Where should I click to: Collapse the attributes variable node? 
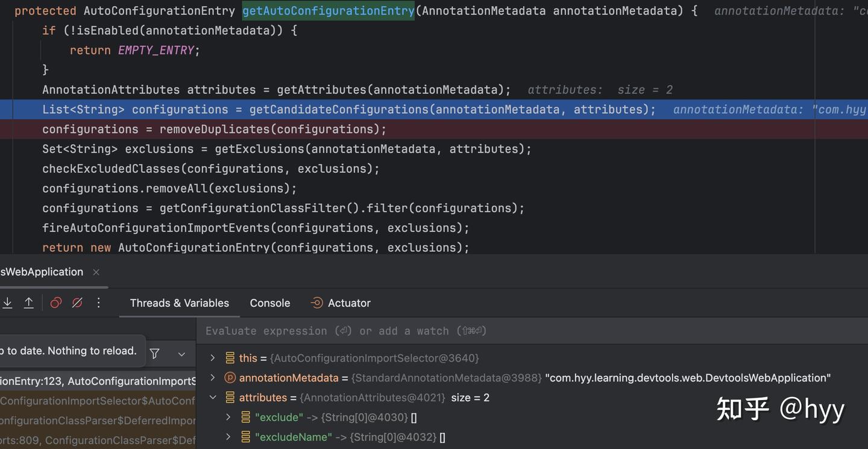pyautogui.click(x=212, y=398)
